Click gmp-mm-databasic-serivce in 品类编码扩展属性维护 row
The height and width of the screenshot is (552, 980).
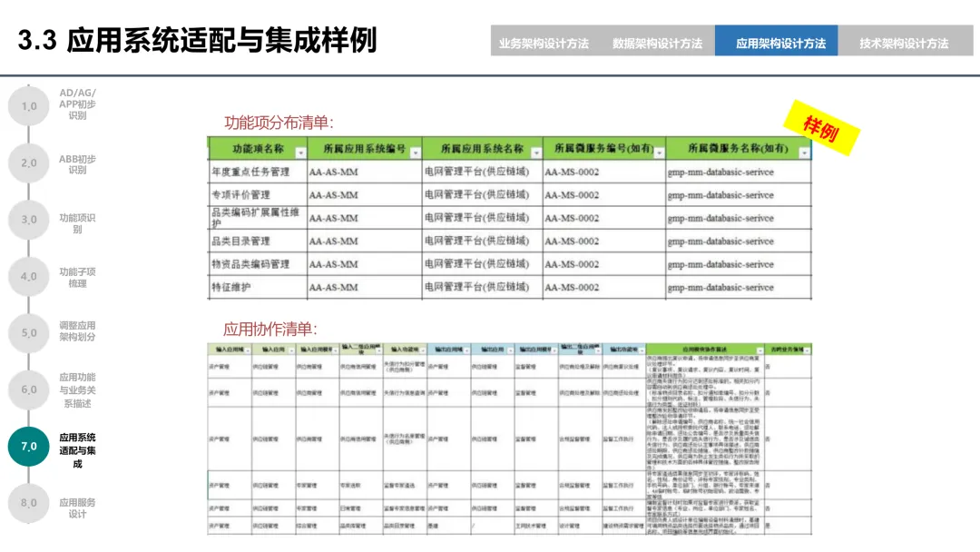point(720,218)
